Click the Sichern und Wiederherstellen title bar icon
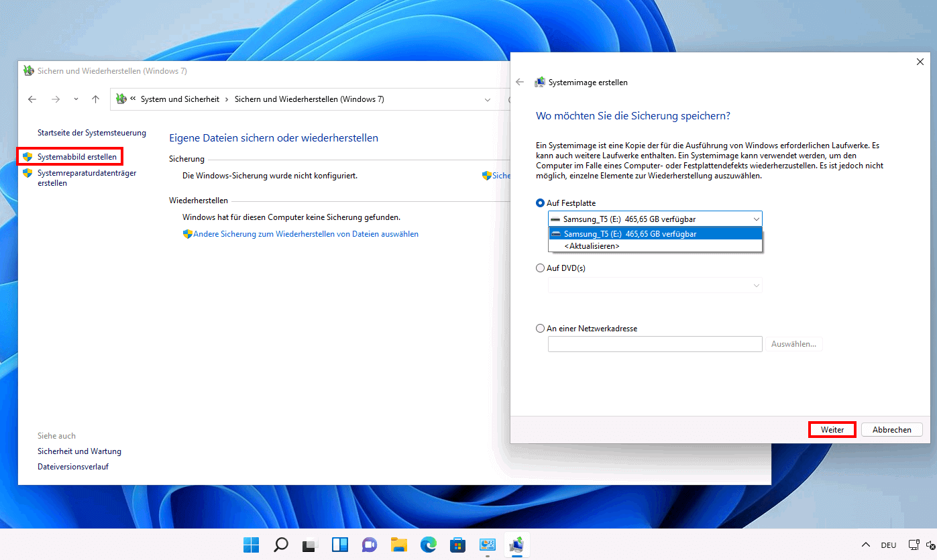This screenshot has height=560, width=937. click(x=28, y=70)
